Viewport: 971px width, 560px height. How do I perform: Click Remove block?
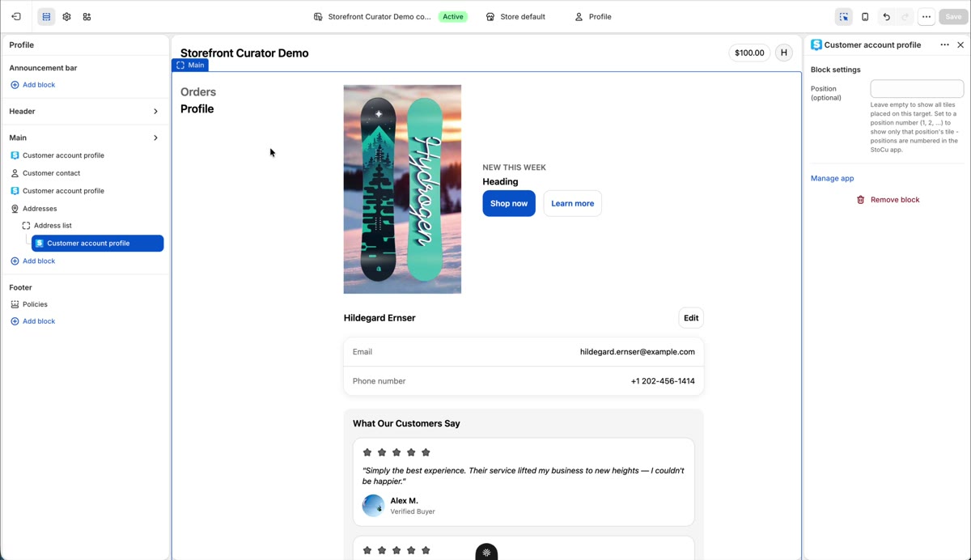888,200
